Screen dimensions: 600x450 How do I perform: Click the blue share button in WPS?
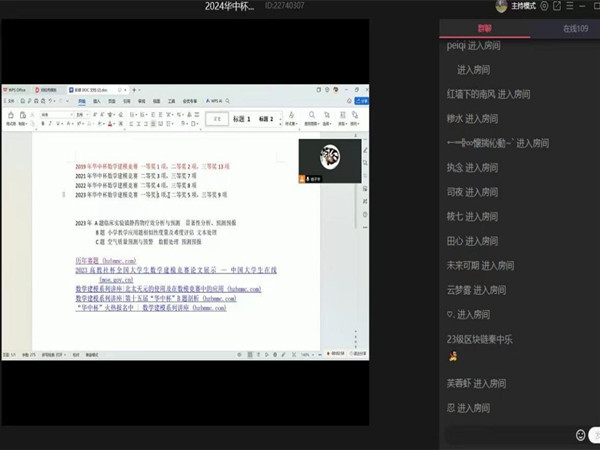pyautogui.click(x=362, y=101)
